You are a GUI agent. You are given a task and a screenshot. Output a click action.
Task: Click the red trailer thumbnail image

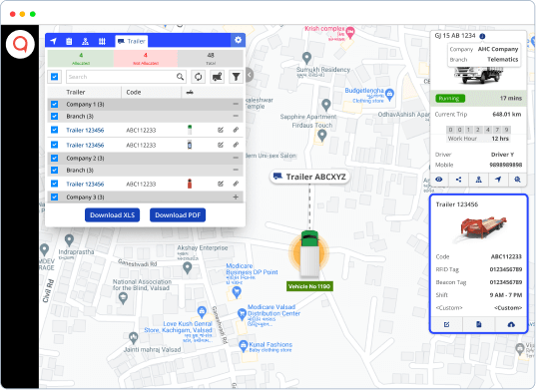point(483,227)
